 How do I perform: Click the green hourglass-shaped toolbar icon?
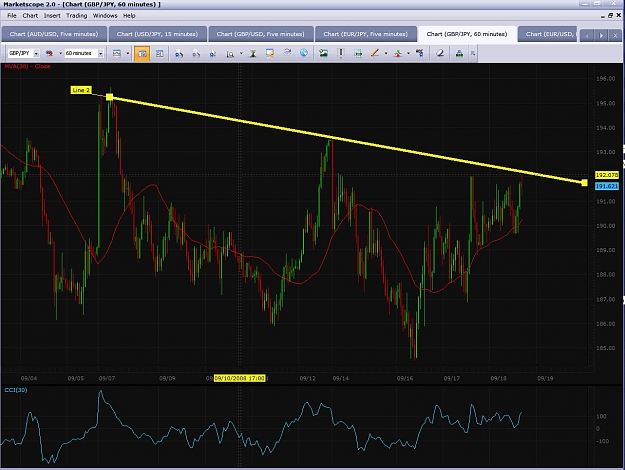[x=253, y=53]
